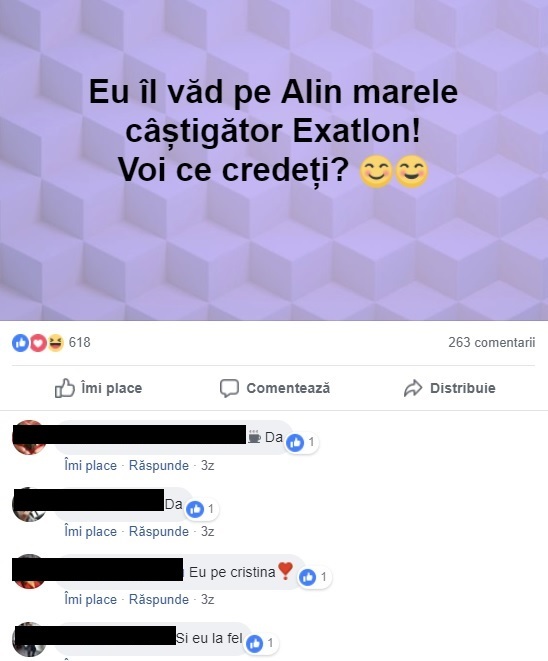Click the laughing Haha reaction icon

55,343
